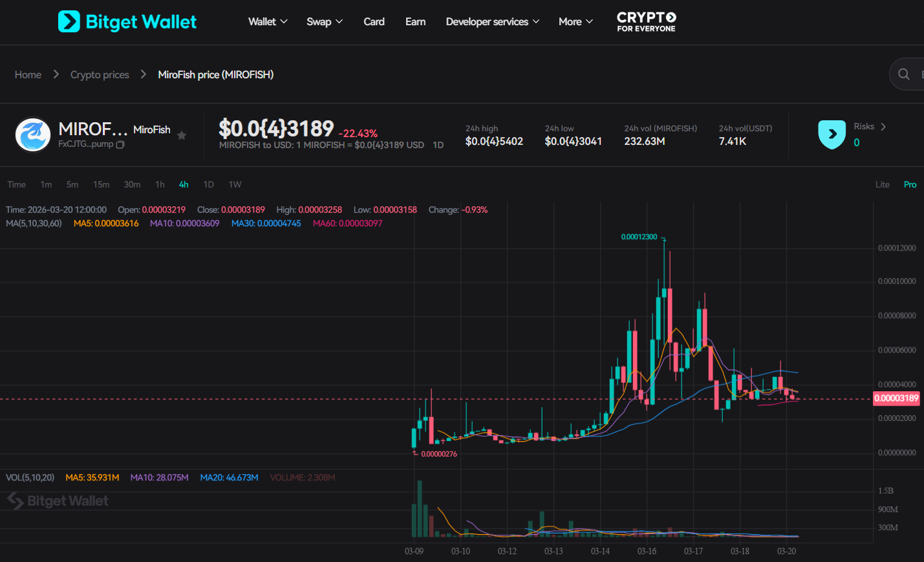
Task: Click the 1.5B volume axis label
Action: (885, 491)
